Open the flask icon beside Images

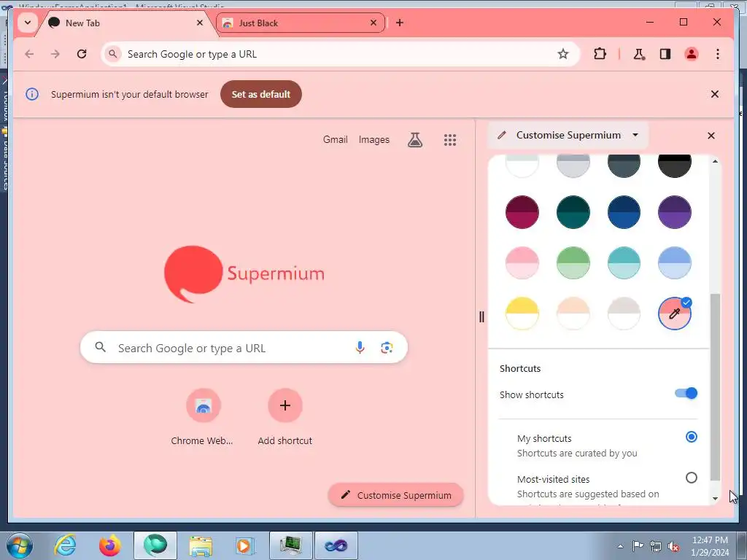click(415, 140)
